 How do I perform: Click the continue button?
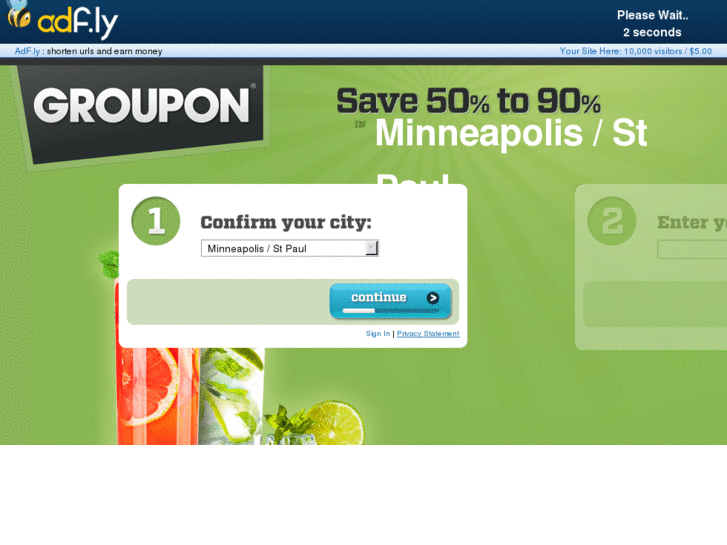pyautogui.click(x=390, y=301)
